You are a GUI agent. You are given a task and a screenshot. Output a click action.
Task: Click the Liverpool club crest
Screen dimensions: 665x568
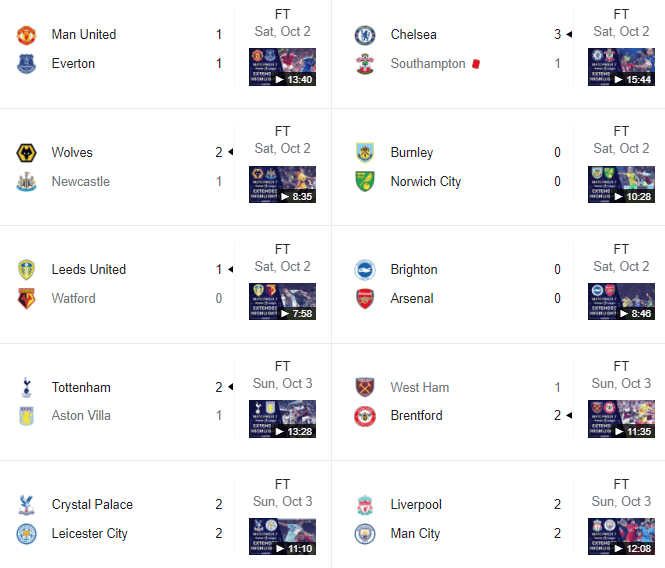click(365, 505)
